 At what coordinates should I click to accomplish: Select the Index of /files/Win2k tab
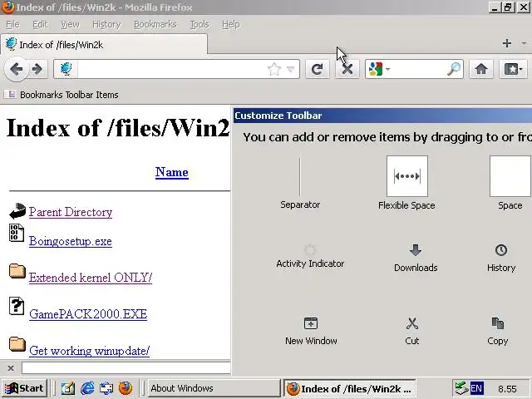coord(104,44)
